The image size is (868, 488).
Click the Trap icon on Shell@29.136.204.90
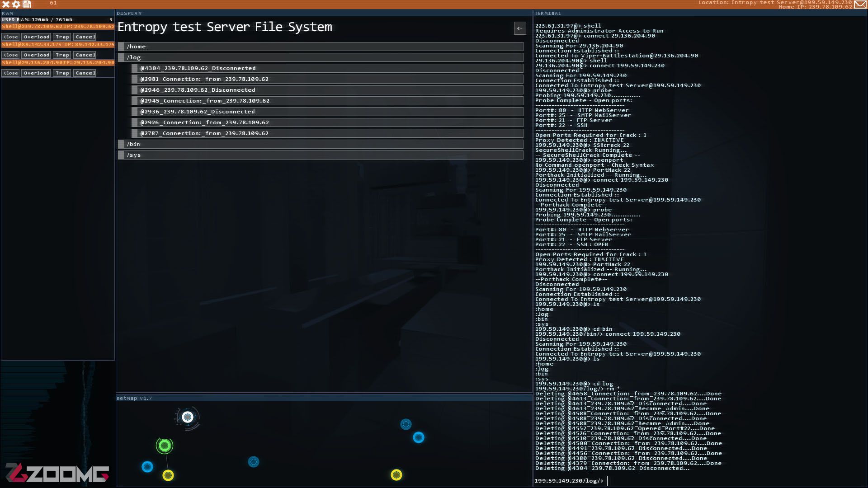(x=62, y=73)
